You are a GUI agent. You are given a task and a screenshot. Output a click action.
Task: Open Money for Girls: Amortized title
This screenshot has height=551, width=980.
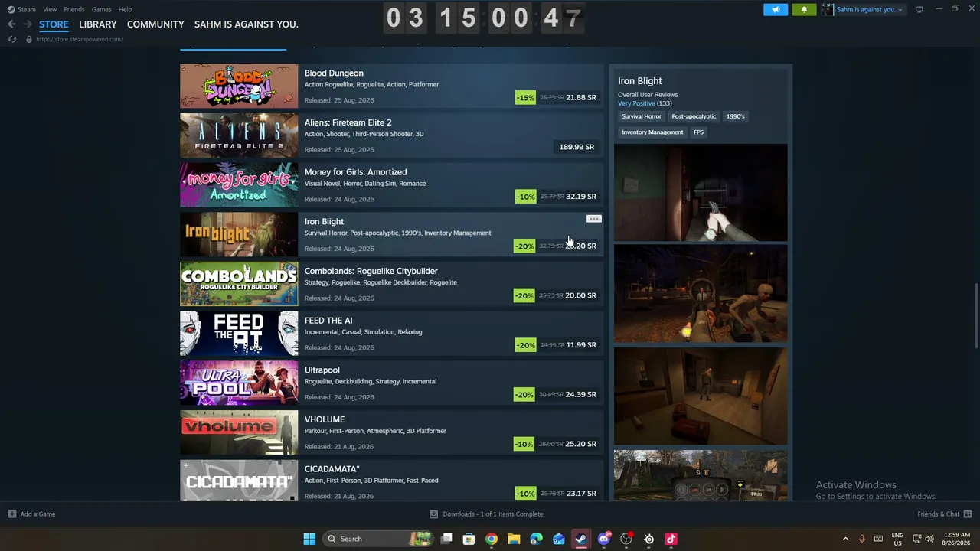pyautogui.click(x=355, y=172)
